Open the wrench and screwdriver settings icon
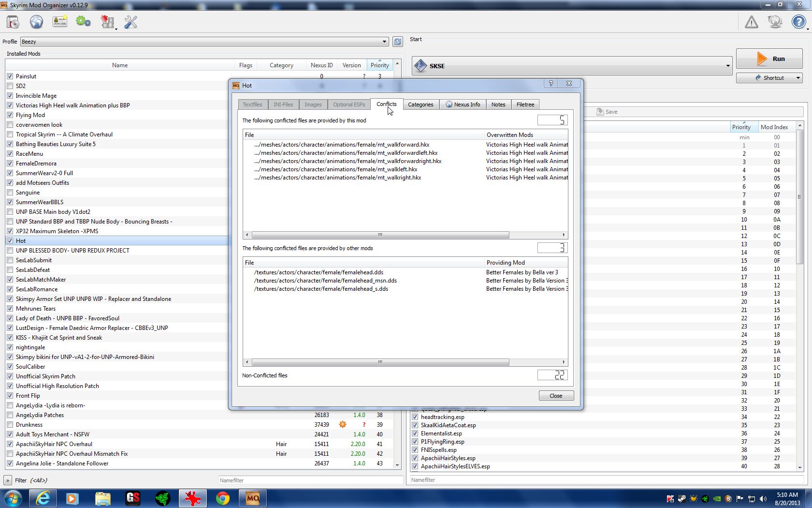812x508 pixels. (x=130, y=22)
